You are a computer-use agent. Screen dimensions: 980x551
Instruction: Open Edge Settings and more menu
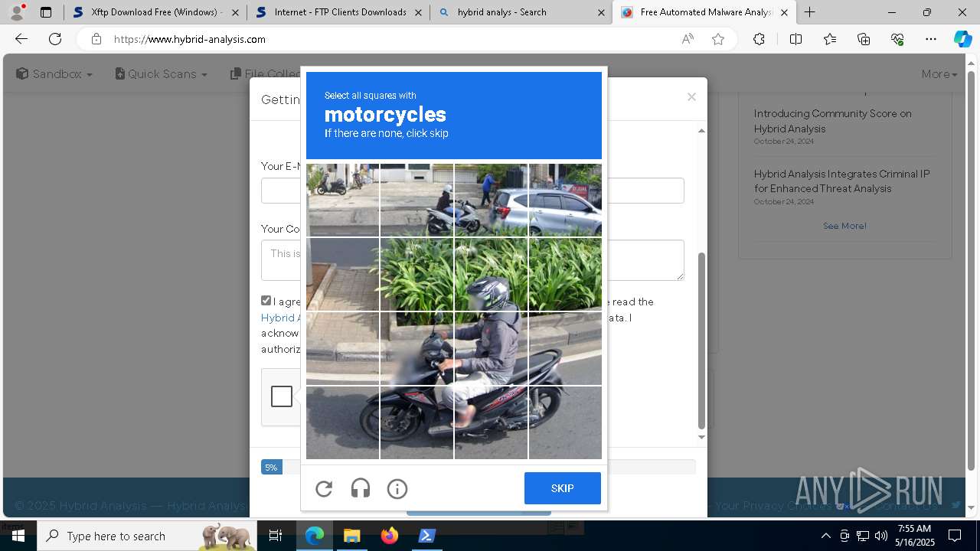click(x=931, y=39)
